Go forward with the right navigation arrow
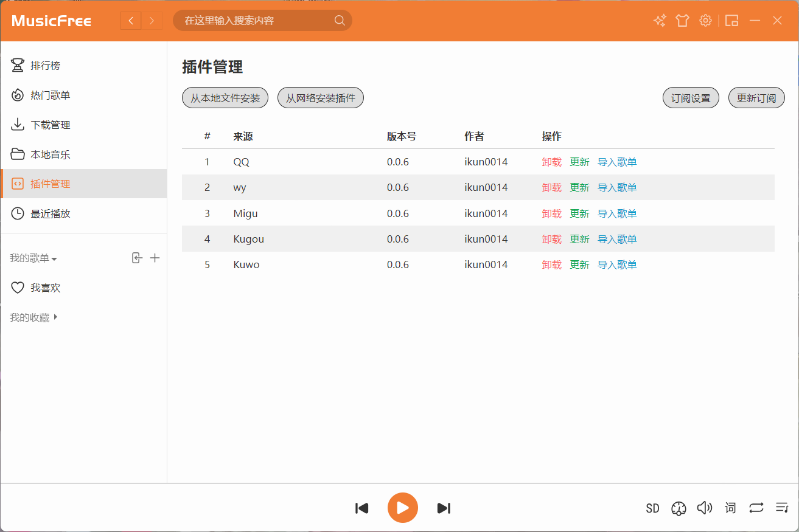799x532 pixels. [152, 21]
